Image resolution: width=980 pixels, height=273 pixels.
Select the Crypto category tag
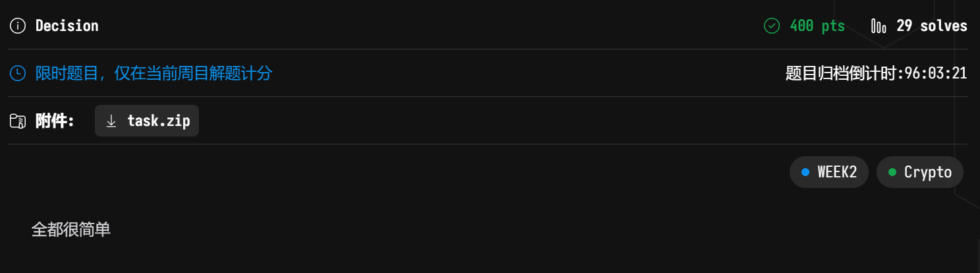tap(919, 172)
